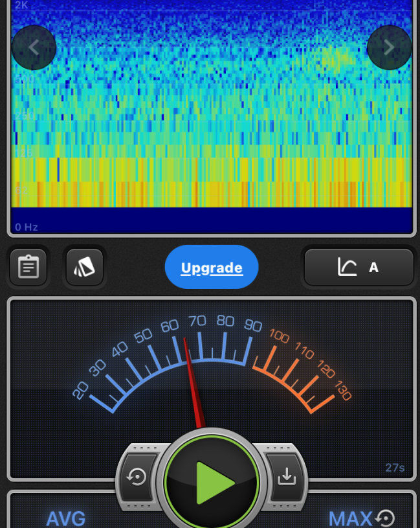Save the recording with the download button
Image resolution: width=420 pixels, height=528 pixels.
[285, 477]
